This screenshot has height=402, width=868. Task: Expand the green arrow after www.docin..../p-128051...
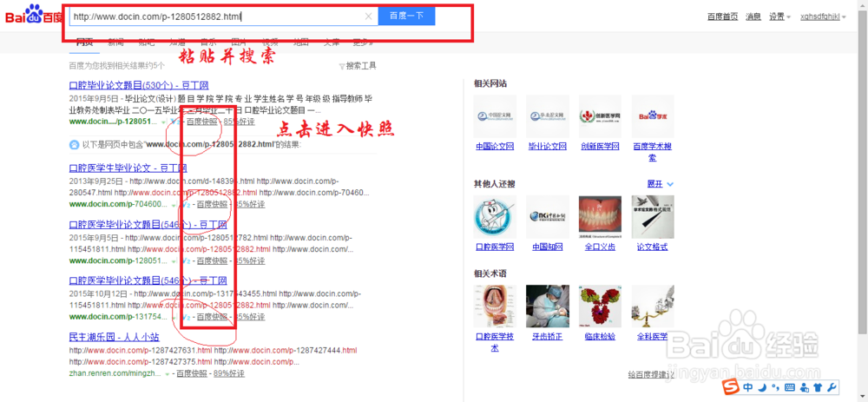165,122
